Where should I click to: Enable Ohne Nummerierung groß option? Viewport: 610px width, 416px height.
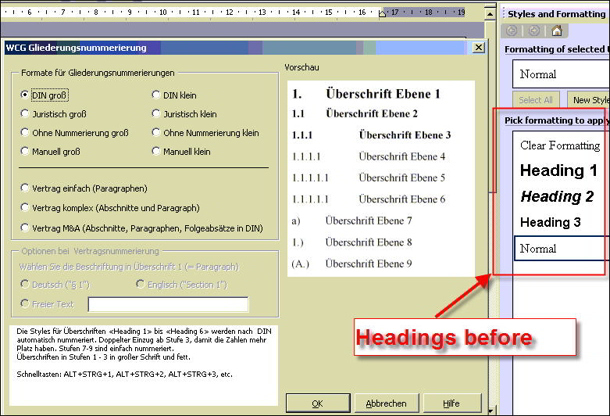point(25,133)
